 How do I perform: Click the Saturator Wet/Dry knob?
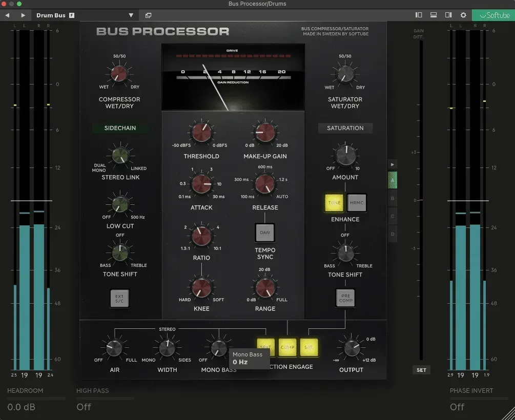point(345,73)
